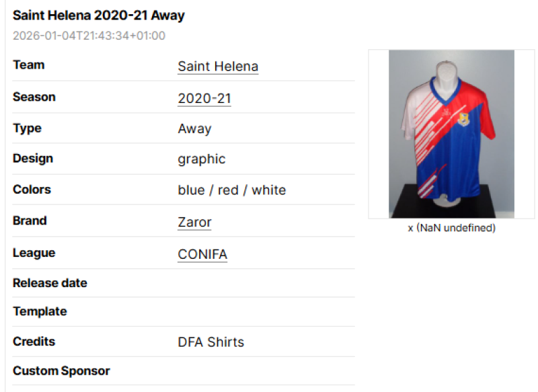Viewport: 538px width, 392px height.
Task: Visit the CONIFA league link
Action: tap(202, 254)
